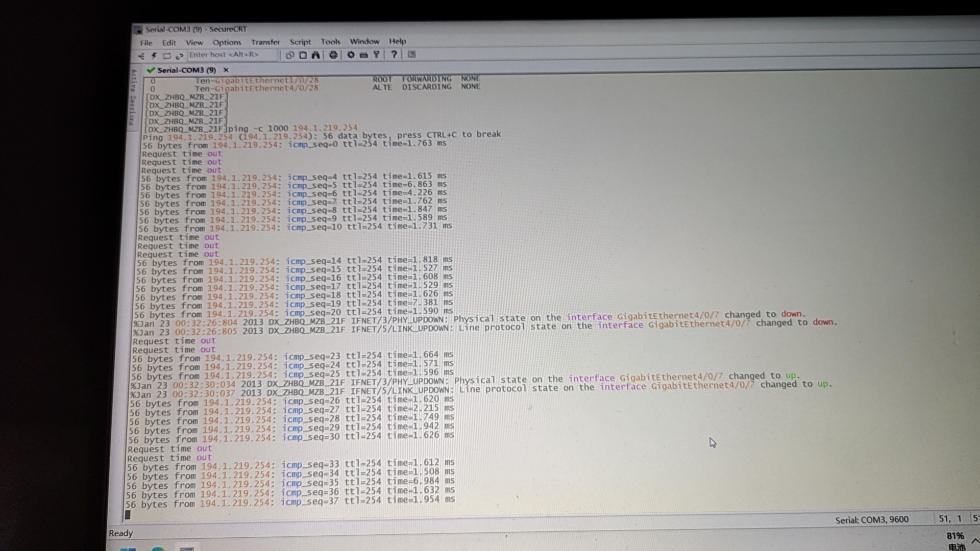Click the Print icon
980x551 pixels.
[x=333, y=55]
